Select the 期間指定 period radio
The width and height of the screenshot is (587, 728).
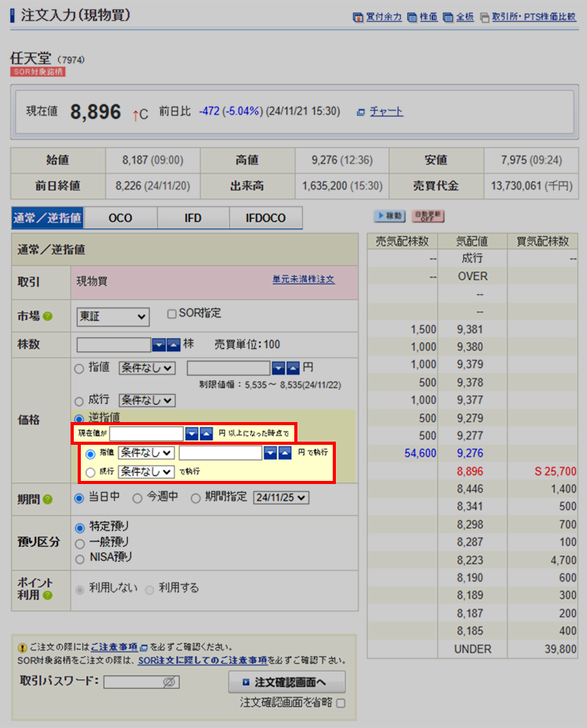[196, 498]
